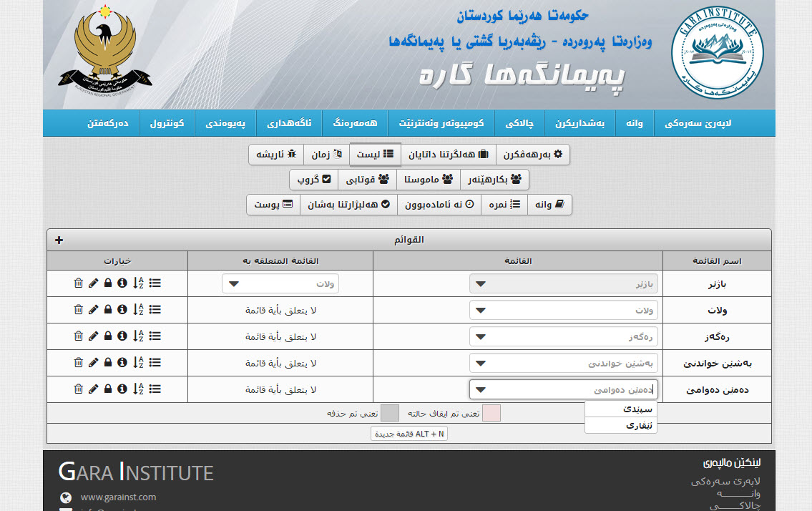Screen dimensions: 812x511
Task: Click the info icon in the بەشێن خواندنێ row
Action: point(122,363)
